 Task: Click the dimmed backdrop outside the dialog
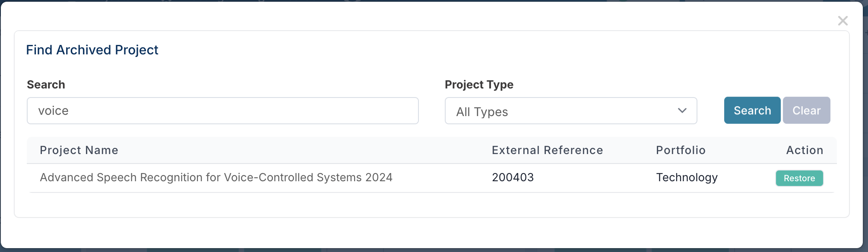pyautogui.click(x=865, y=129)
